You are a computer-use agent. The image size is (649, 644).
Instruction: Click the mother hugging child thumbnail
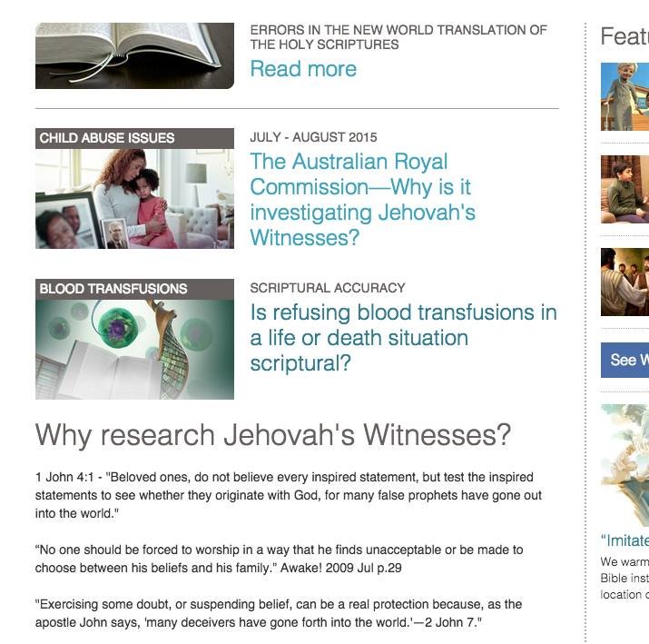pos(134,199)
